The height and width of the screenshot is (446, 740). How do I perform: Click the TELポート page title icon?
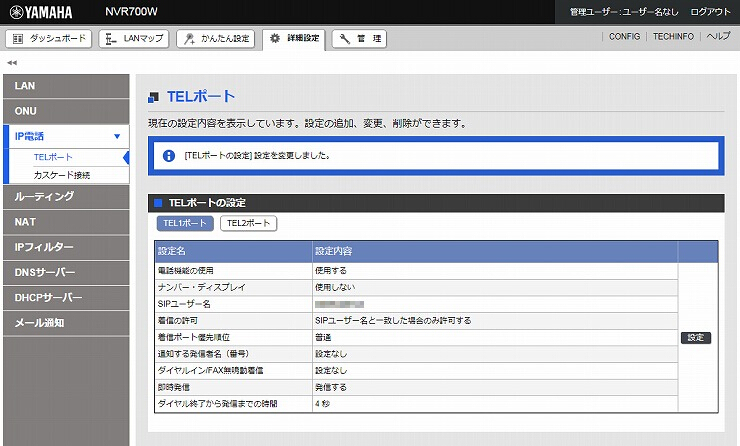153,97
